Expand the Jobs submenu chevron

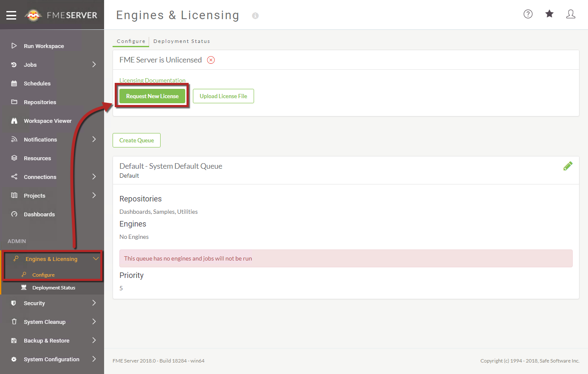pos(94,65)
